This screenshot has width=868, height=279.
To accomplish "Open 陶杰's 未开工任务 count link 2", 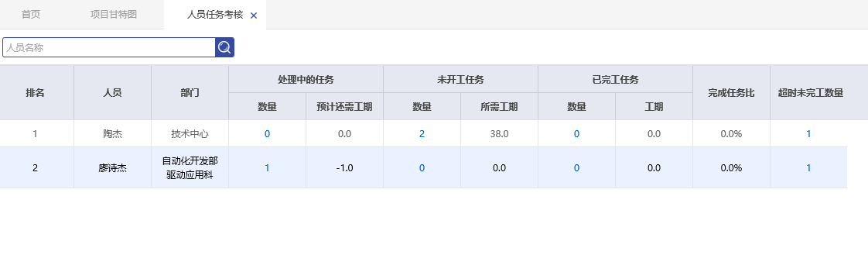I will pyautogui.click(x=422, y=133).
